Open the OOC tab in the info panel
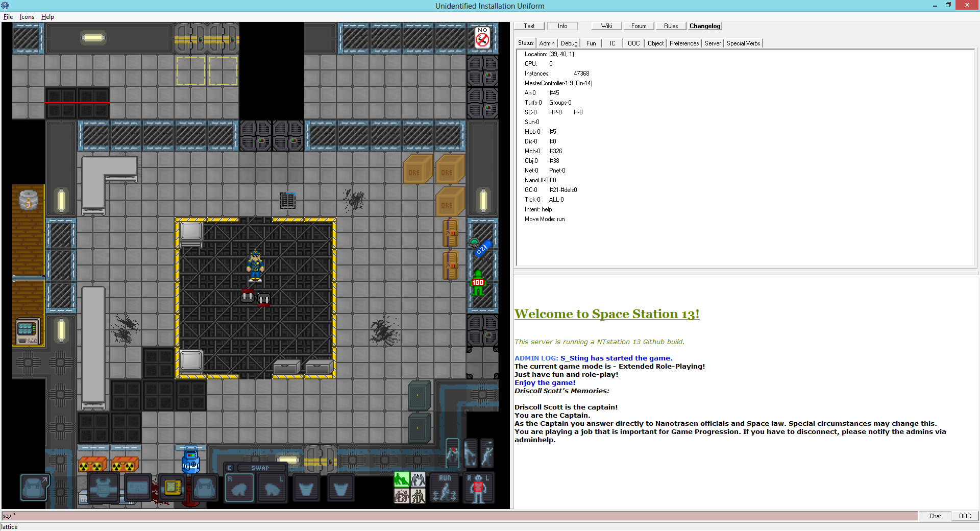Viewport: 980px width, 531px height. (633, 43)
